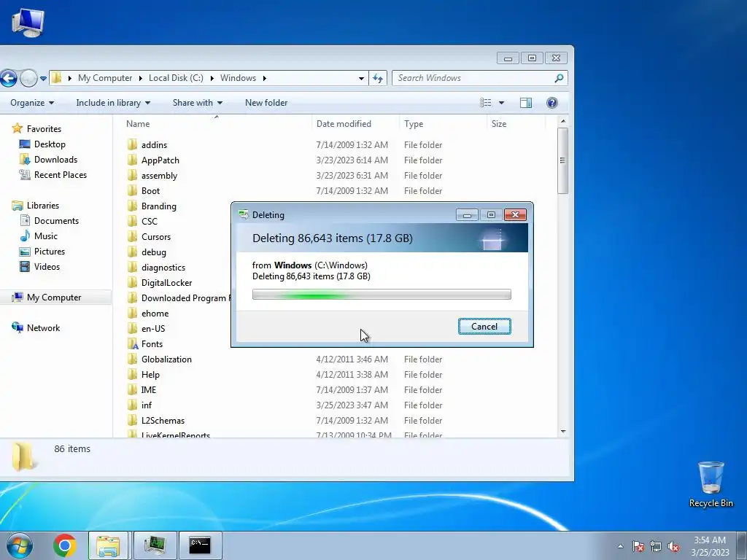Open the recent pages dropdown arrow
Image resolution: width=747 pixels, height=560 pixels.
[x=43, y=78]
